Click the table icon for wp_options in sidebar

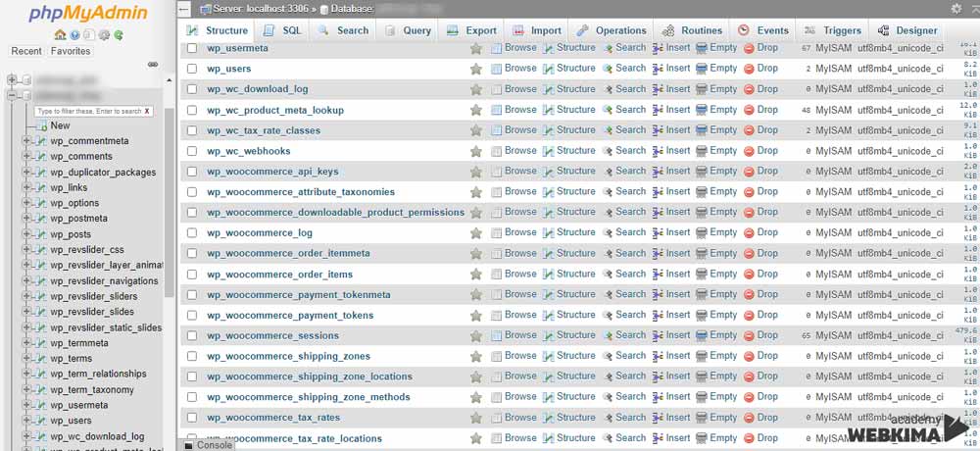tap(42, 203)
